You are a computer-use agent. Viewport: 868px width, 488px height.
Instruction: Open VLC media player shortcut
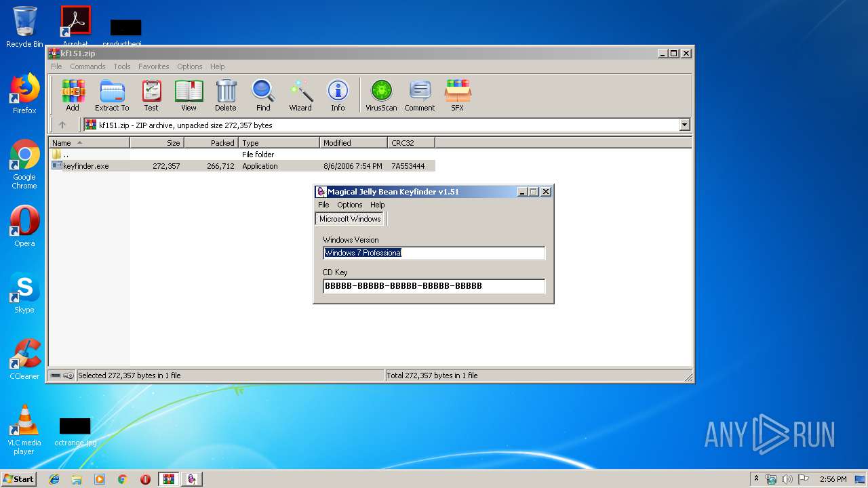[24, 430]
